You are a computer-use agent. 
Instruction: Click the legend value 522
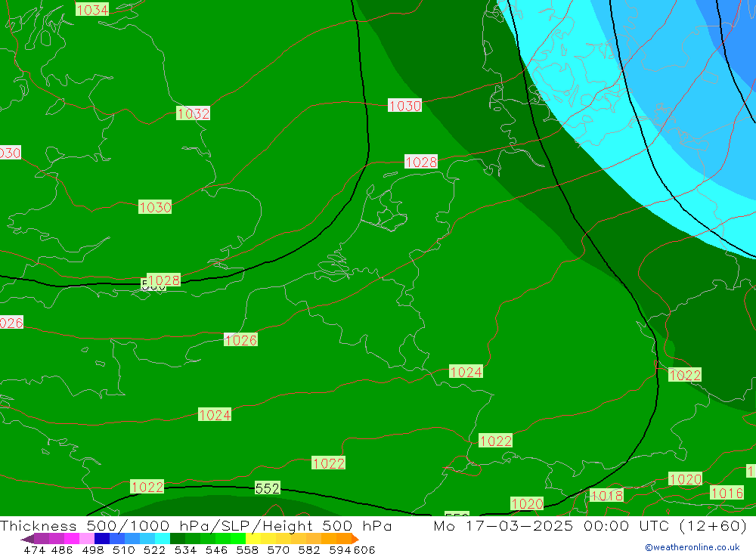[x=154, y=550]
